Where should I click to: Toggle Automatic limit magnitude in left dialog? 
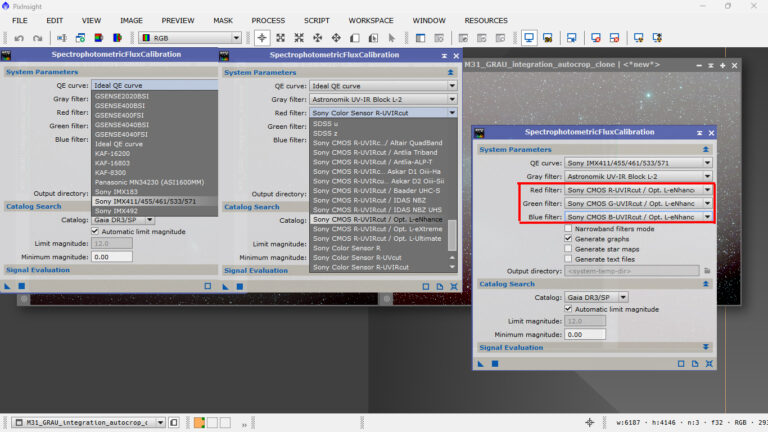pos(95,231)
